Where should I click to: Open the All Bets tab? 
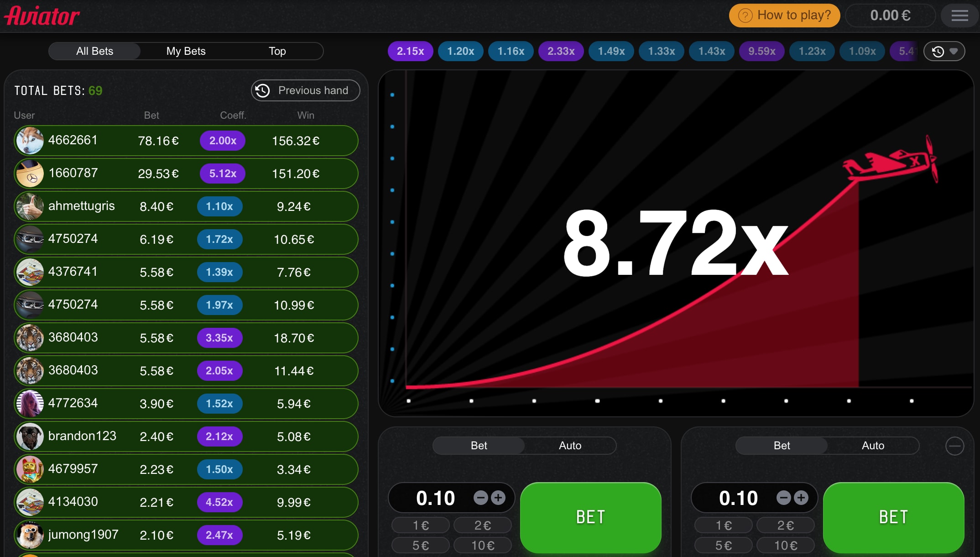pyautogui.click(x=94, y=51)
